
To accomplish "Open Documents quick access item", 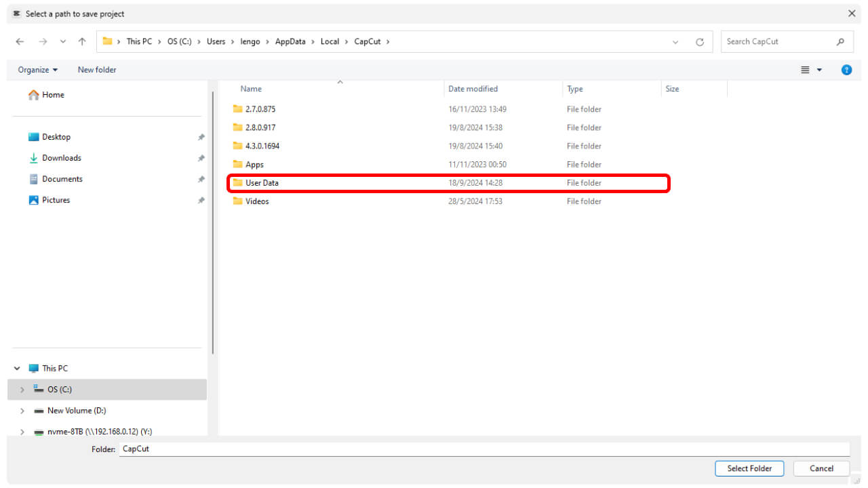I will [x=56, y=179].
